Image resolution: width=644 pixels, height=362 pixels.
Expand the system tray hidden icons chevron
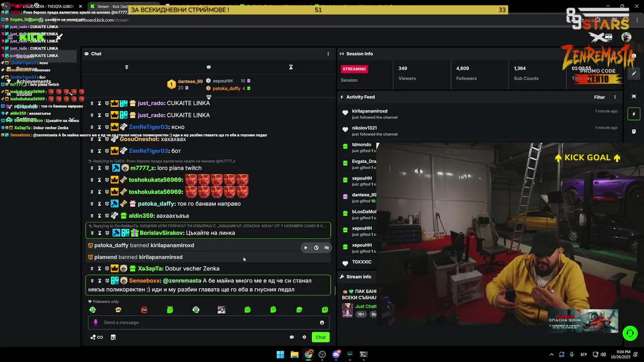click(x=551, y=354)
